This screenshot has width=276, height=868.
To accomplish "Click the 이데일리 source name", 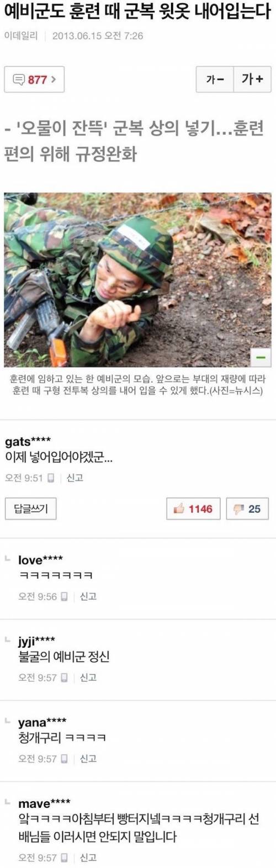I will [20, 36].
